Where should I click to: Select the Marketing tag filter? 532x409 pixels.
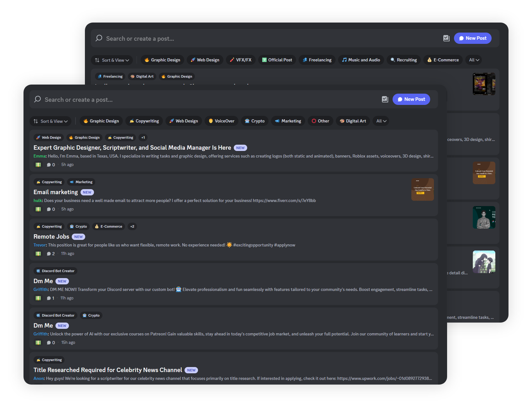[288, 121]
